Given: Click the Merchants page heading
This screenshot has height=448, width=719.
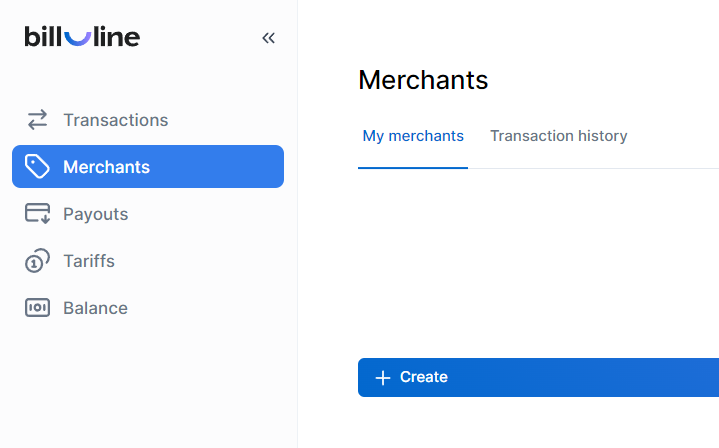Looking at the screenshot, I should click(x=423, y=80).
